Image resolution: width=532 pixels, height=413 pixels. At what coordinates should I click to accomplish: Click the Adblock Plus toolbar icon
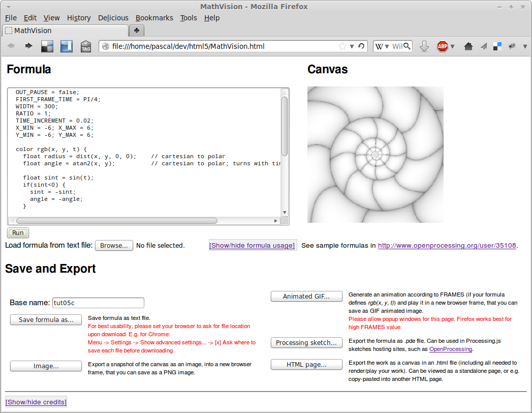(442, 46)
